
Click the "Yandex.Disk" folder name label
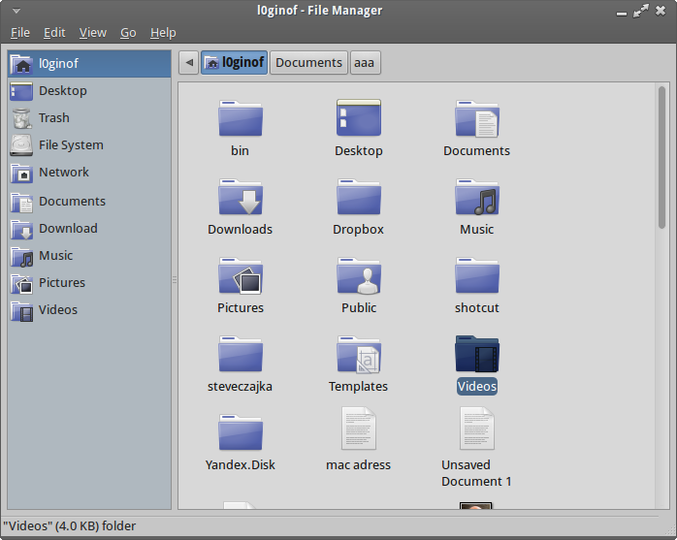tap(240, 465)
